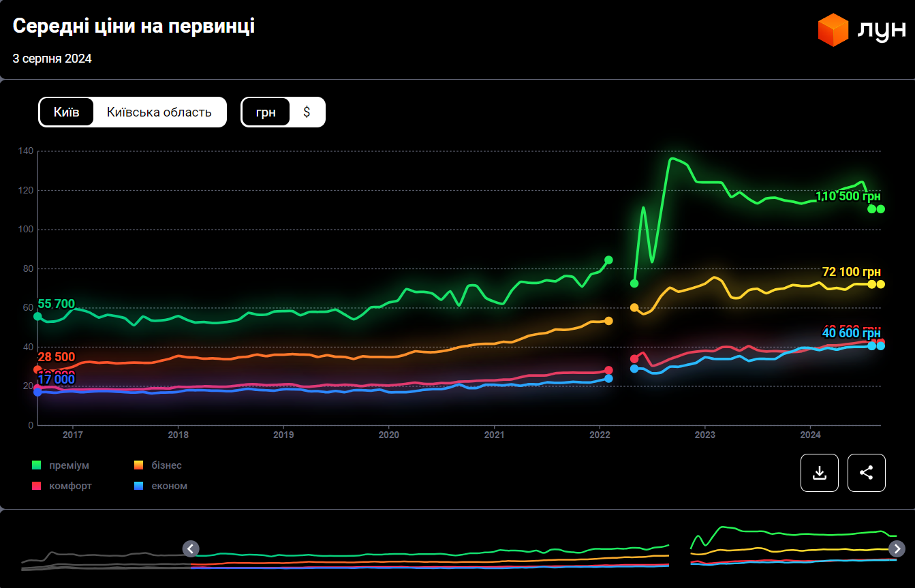
Task: Click the download chart icon
Action: click(x=819, y=473)
